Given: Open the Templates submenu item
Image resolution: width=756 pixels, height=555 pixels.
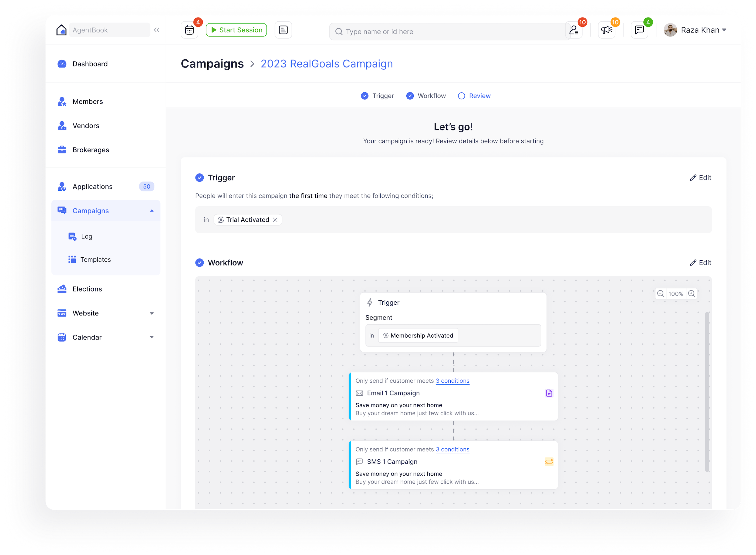Looking at the screenshot, I should pos(95,260).
